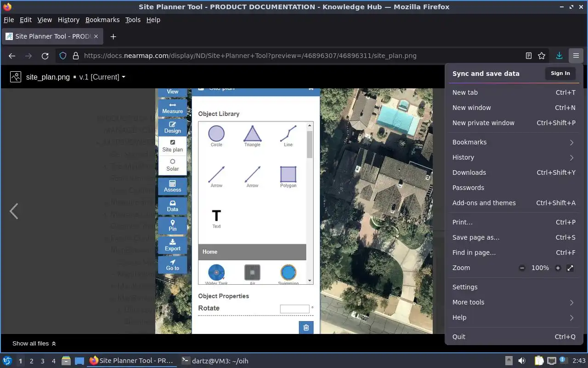Zoom out with the minus button
The height and width of the screenshot is (368, 588).
click(x=522, y=268)
